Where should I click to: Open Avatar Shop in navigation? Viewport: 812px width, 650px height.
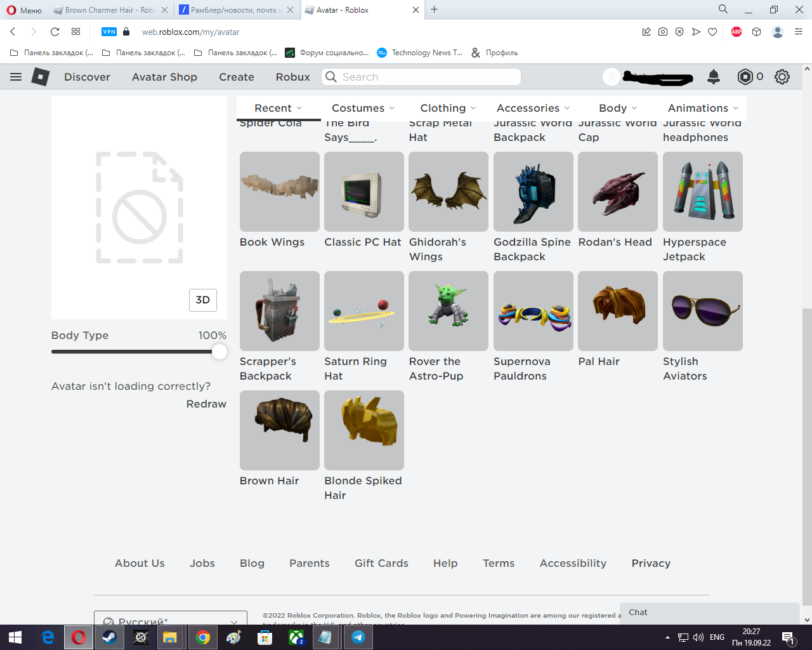[164, 77]
